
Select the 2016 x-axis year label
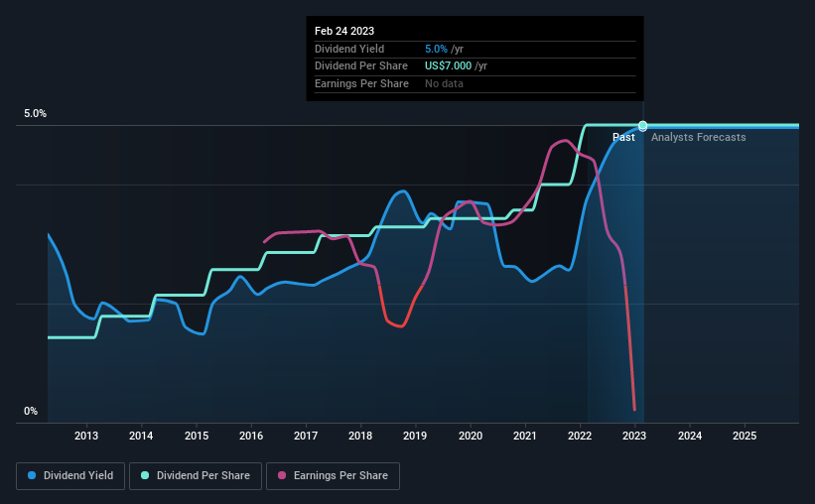251,436
